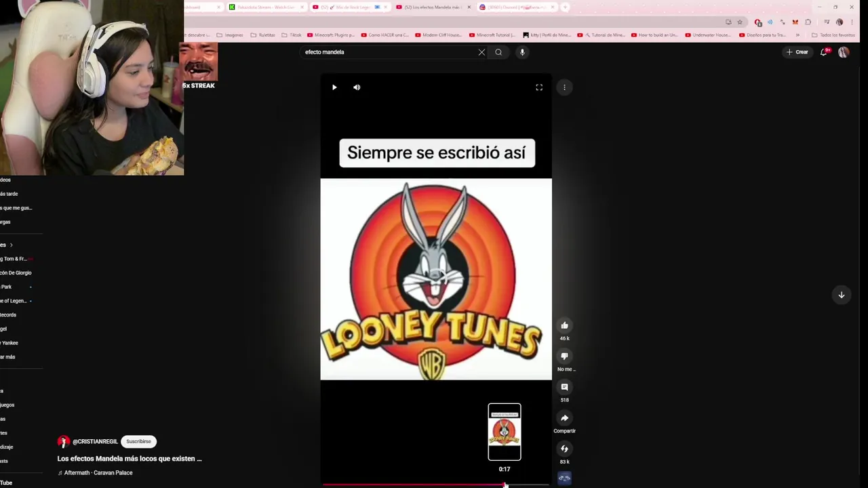Open the Imagenes bookmark folder
Screen dimensions: 868x488
tap(230, 35)
